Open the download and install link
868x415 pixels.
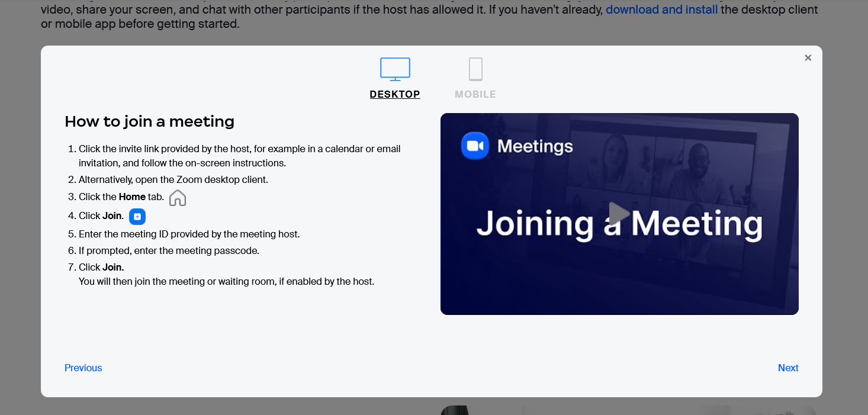point(661,9)
